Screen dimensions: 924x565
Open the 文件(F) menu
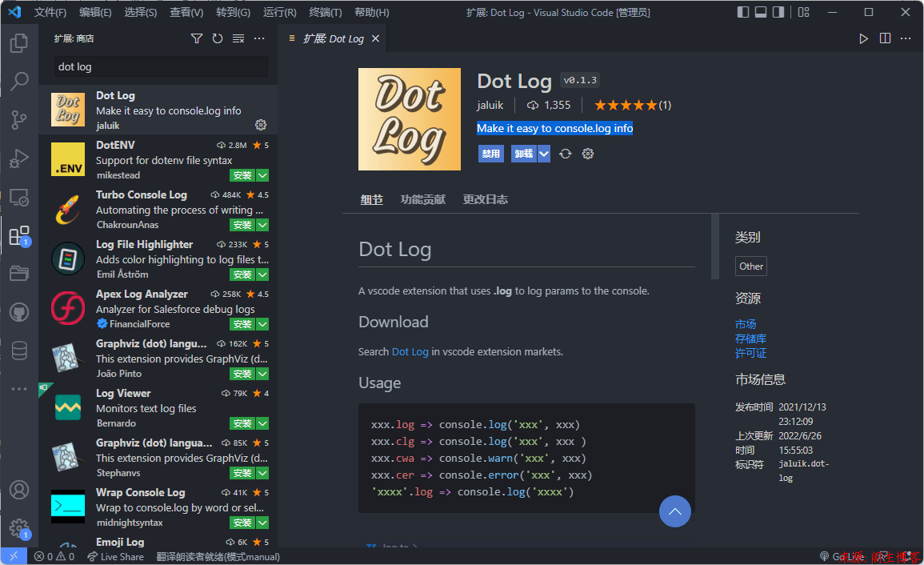click(50, 12)
